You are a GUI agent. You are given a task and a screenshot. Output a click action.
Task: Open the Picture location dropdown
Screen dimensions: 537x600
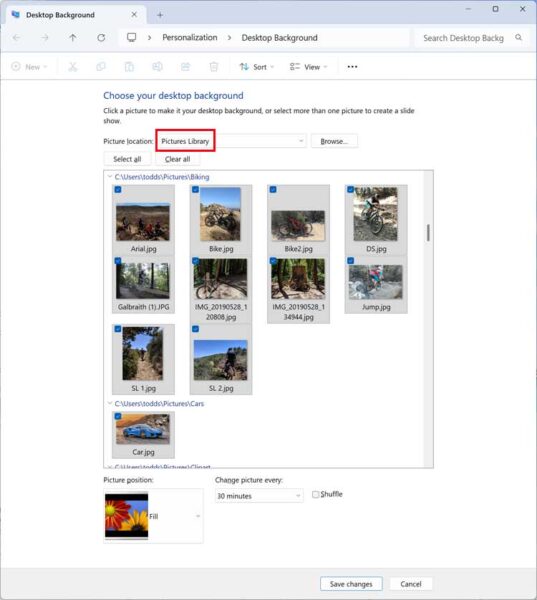point(232,141)
